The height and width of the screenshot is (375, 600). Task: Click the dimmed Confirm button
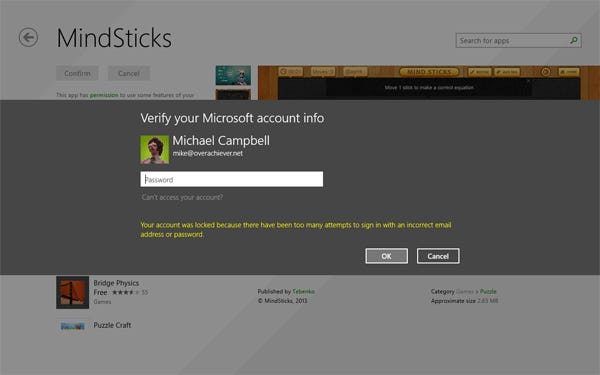coord(77,73)
